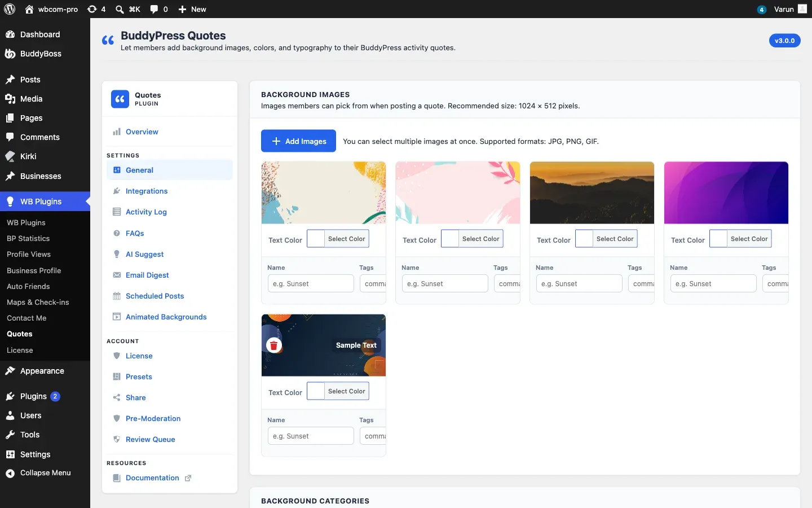Click the Activity Log list icon
This screenshot has height=508, width=812.
(x=117, y=212)
